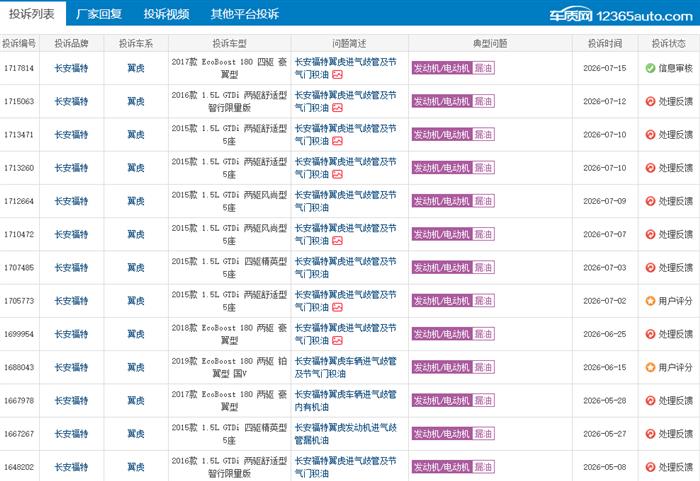The image size is (700, 481).
Task: Click 信息审核 status text in row 1717814
Action: coord(675,68)
